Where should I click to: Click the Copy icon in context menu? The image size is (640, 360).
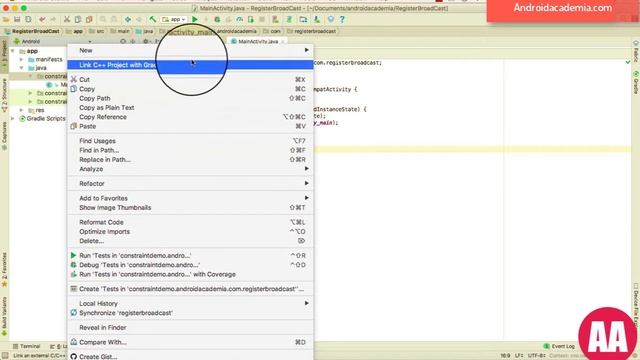pos(73,89)
